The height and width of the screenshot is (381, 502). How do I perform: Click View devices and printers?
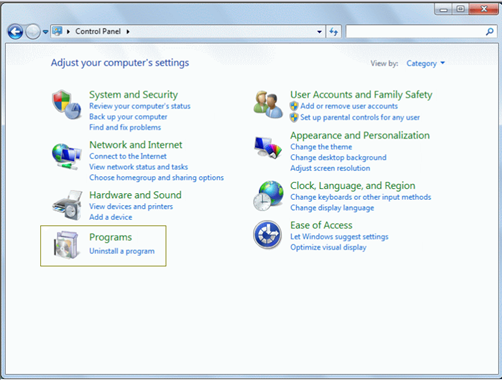pos(131,207)
